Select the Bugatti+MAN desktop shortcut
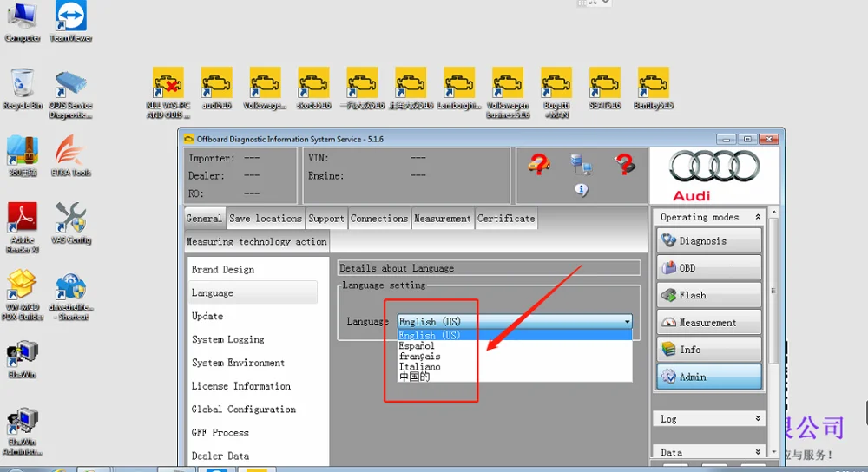This screenshot has width=868, height=472. tap(556, 93)
